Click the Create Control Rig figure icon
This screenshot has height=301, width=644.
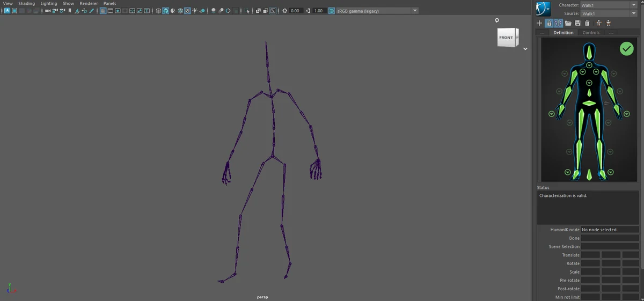click(x=598, y=23)
